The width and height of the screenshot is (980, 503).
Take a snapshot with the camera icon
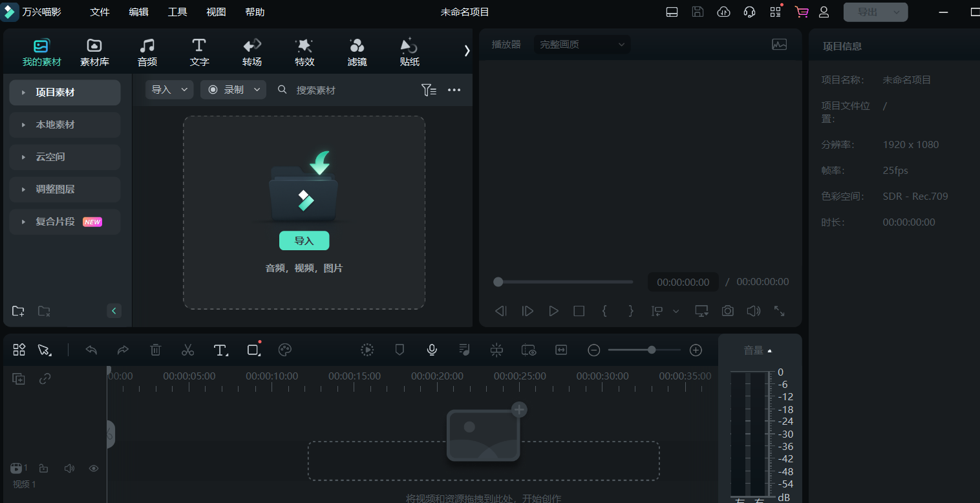[x=728, y=311]
